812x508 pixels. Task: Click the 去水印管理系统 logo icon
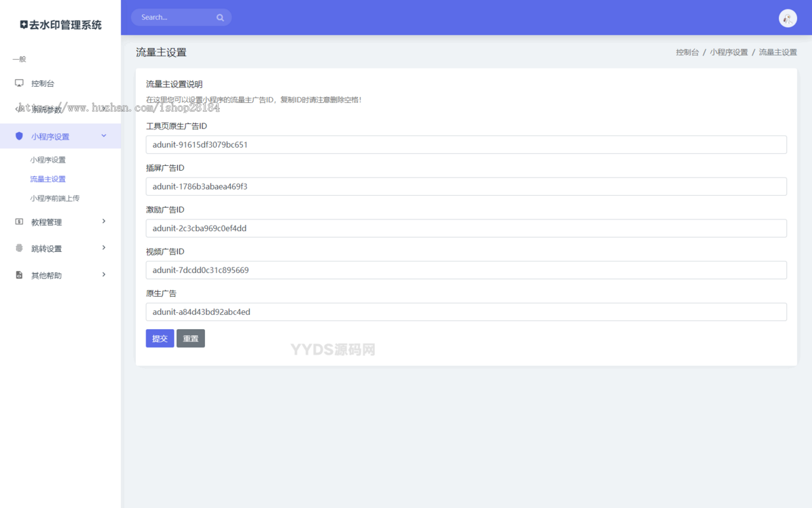click(x=24, y=24)
